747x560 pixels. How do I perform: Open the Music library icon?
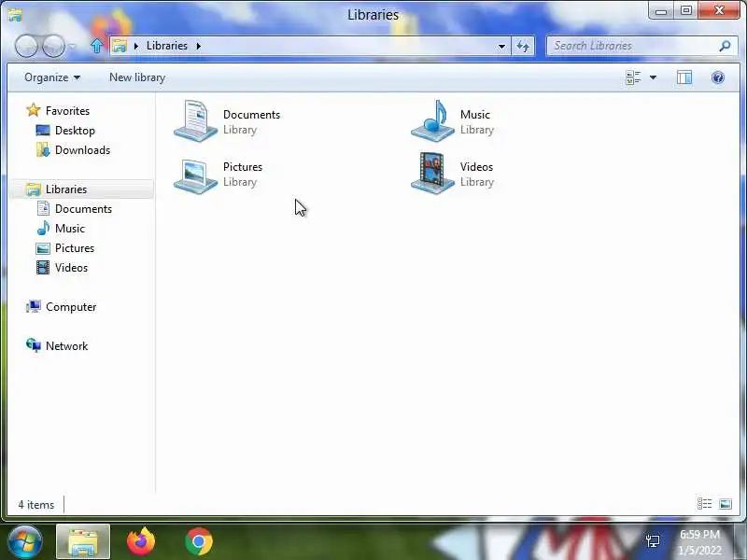432,121
